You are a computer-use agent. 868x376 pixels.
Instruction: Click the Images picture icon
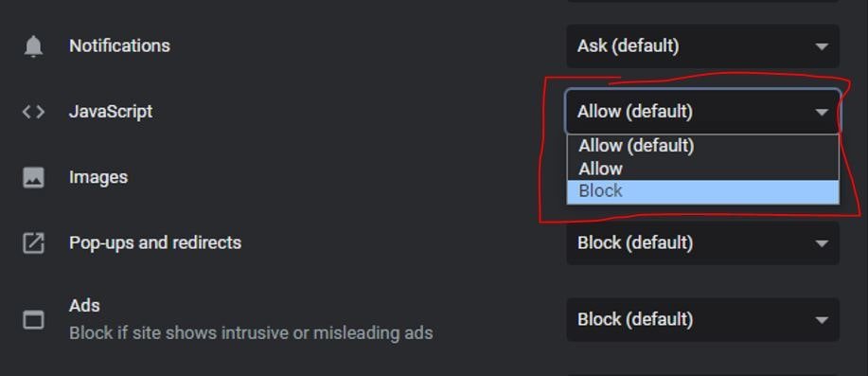coord(33,178)
